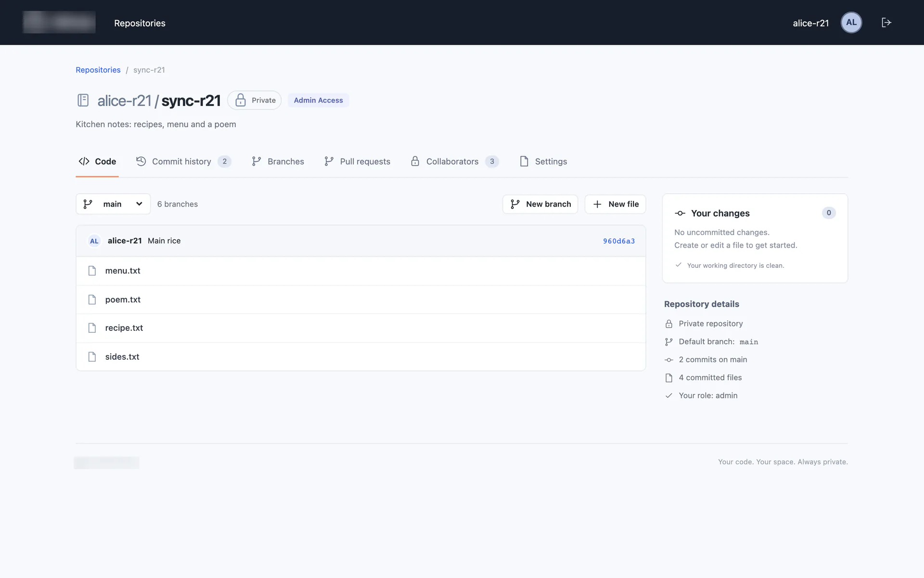Click the checkmark beside working directory is clean
924x578 pixels.
coord(678,265)
